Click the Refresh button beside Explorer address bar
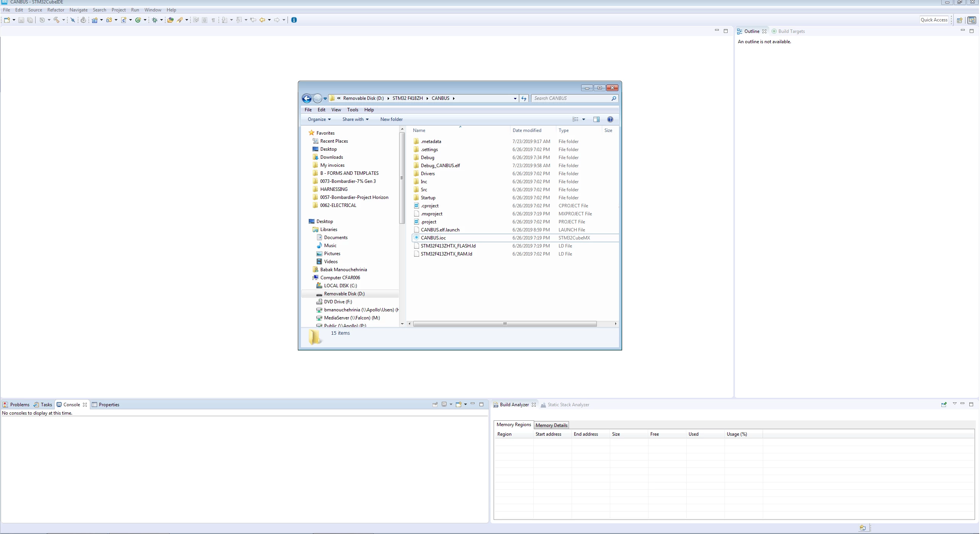Image resolution: width=980 pixels, height=534 pixels. click(x=524, y=98)
